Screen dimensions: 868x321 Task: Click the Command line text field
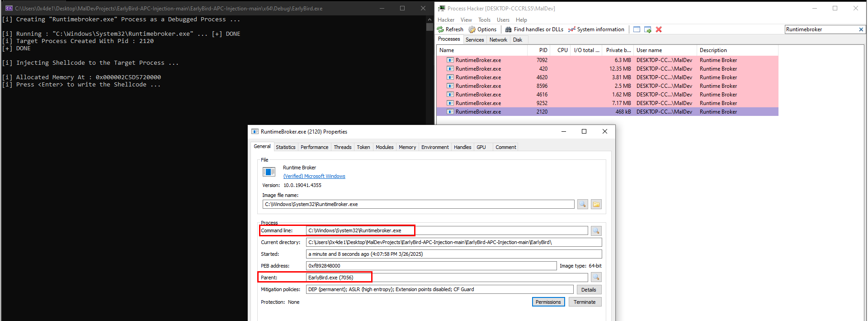click(447, 231)
